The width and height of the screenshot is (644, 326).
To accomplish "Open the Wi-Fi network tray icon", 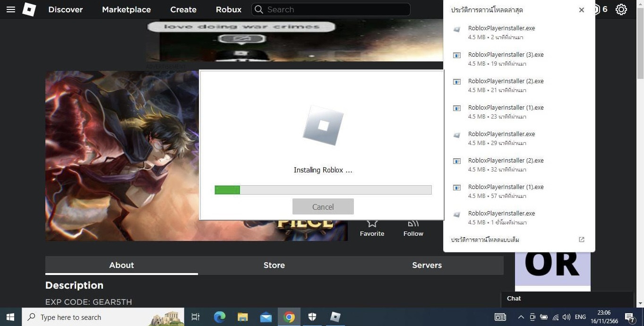I will 556,317.
